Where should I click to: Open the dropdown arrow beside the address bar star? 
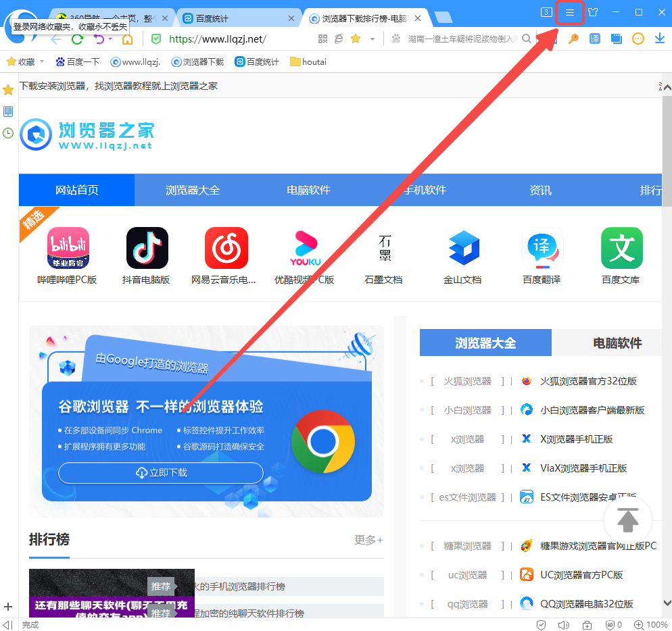373,39
